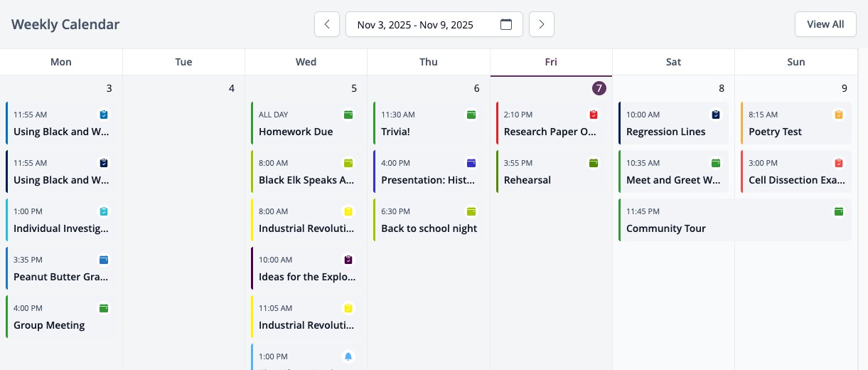Viewport: 868px width, 370px height.
Task: Open the Back to school night event
Action: click(429, 220)
